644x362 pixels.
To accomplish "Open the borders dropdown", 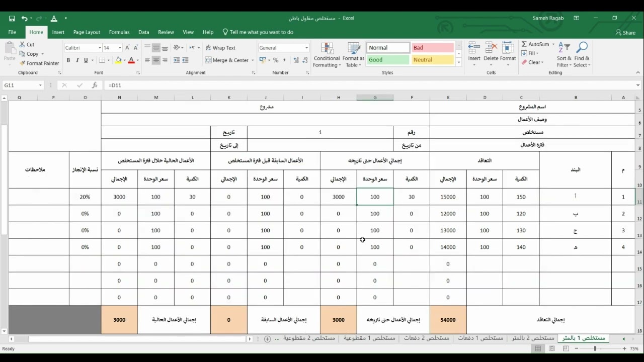I will [108, 60].
